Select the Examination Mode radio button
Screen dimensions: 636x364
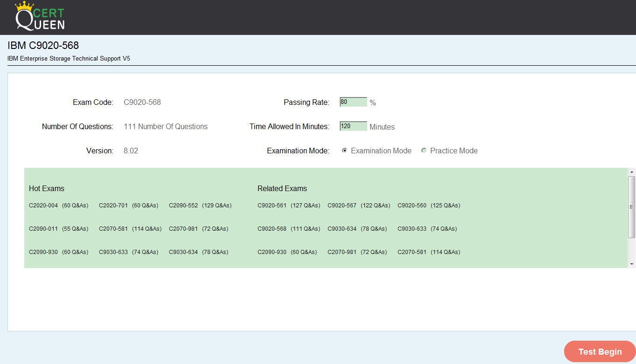344,151
